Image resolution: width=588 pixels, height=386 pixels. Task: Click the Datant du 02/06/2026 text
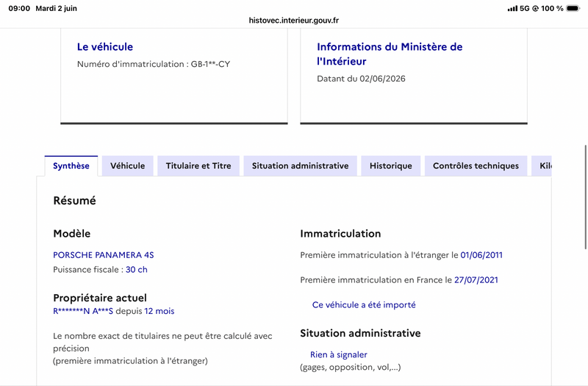pyautogui.click(x=361, y=79)
